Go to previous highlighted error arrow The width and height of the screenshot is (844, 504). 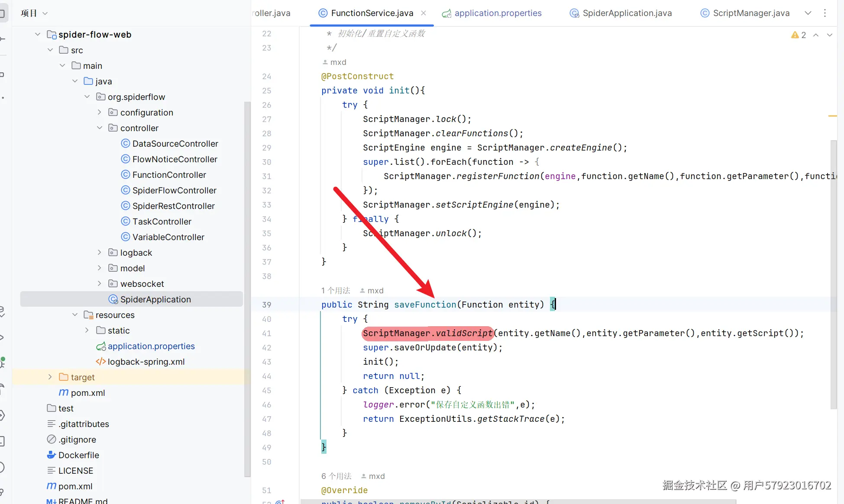[816, 35]
